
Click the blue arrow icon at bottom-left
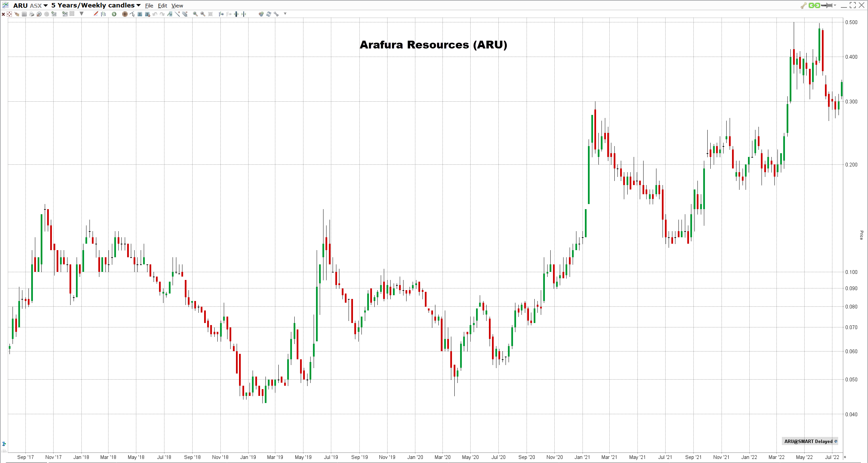4,444
